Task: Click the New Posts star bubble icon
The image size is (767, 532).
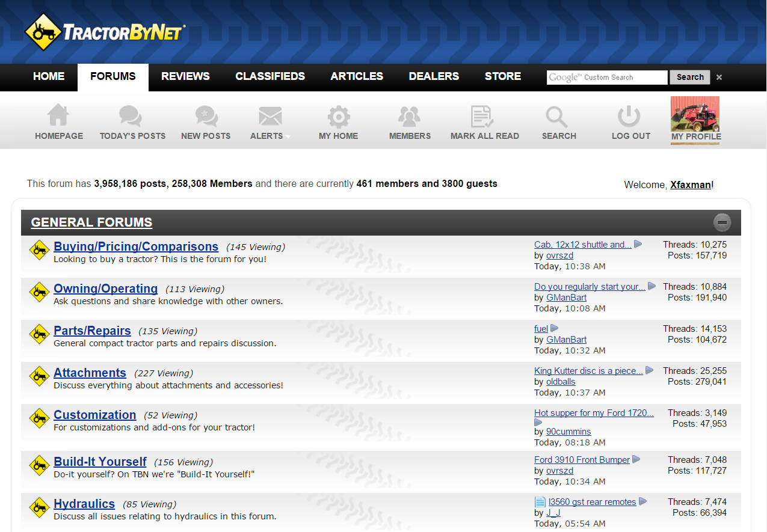Action: pyautogui.click(x=206, y=116)
